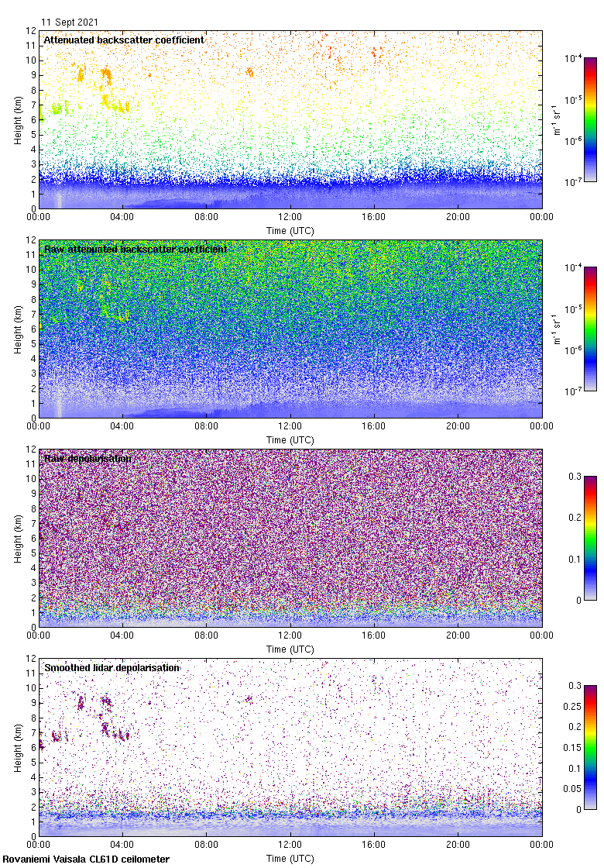
Task: Select 'Height (km)' axis label of raw depolarisation plot
Action: coord(19,537)
